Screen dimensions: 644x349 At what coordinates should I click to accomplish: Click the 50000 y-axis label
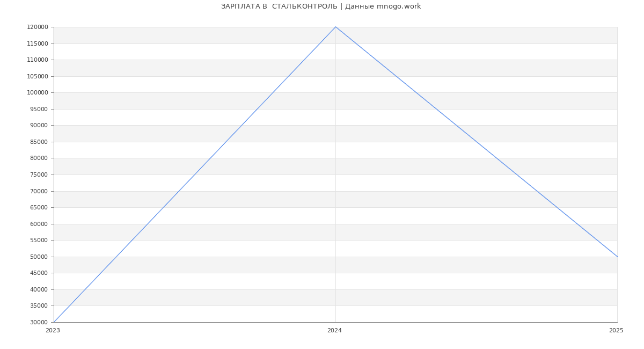39,257
